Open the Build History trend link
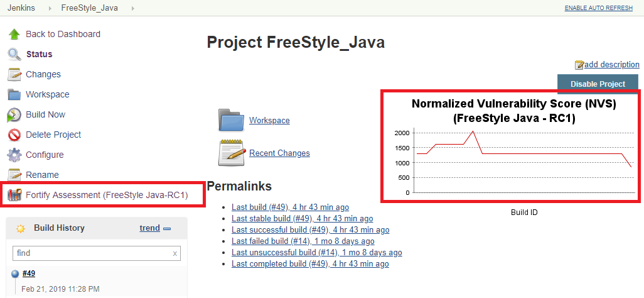 coord(149,228)
